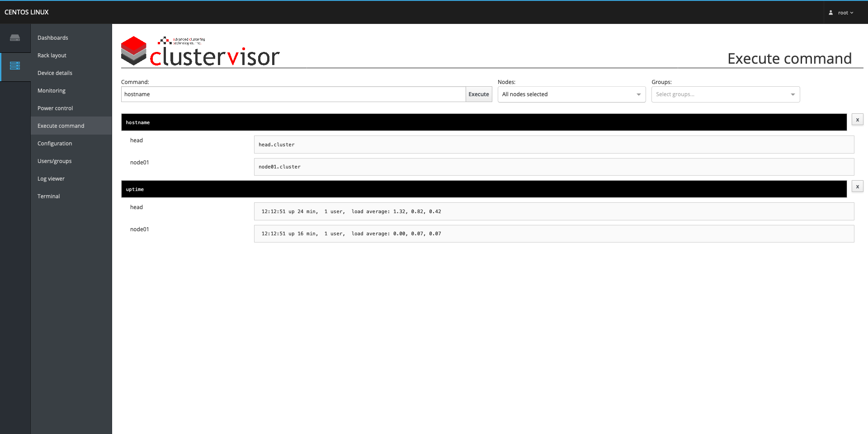This screenshot has height=434, width=868.
Task: Expand the Nodes selection dropdown
Action: point(571,94)
